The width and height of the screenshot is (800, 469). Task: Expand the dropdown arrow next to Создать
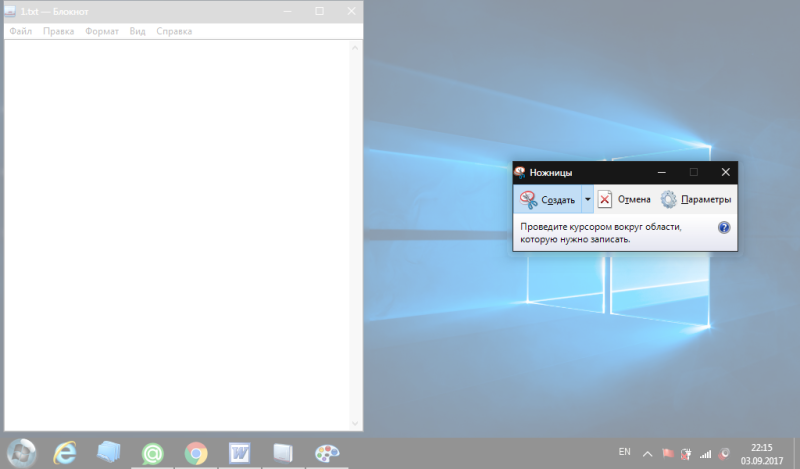(587, 200)
